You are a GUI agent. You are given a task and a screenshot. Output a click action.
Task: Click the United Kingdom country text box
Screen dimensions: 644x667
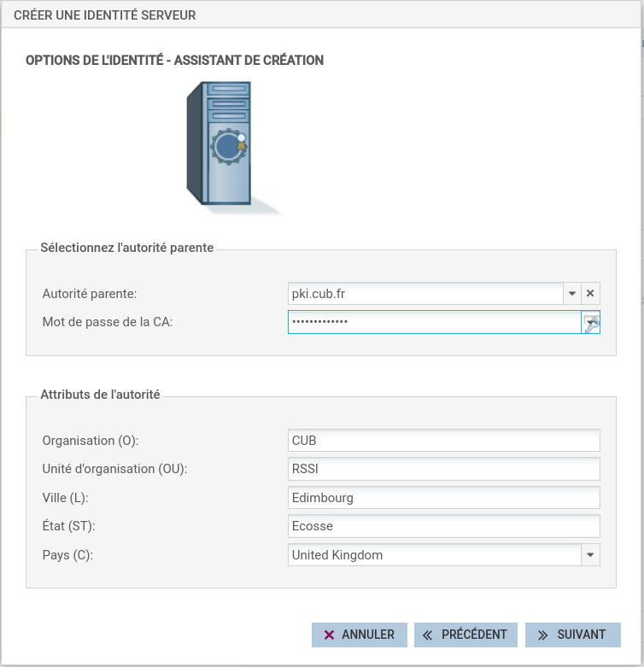[434, 555]
